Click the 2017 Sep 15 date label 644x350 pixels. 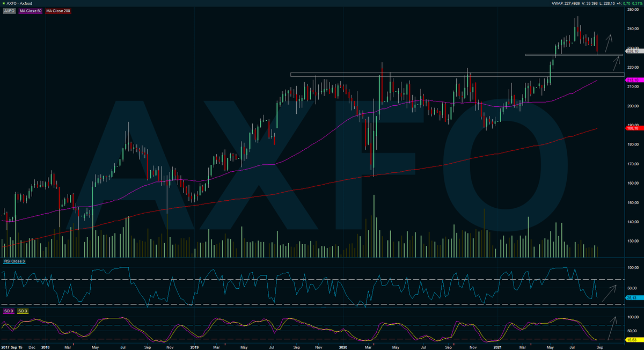(x=11, y=347)
